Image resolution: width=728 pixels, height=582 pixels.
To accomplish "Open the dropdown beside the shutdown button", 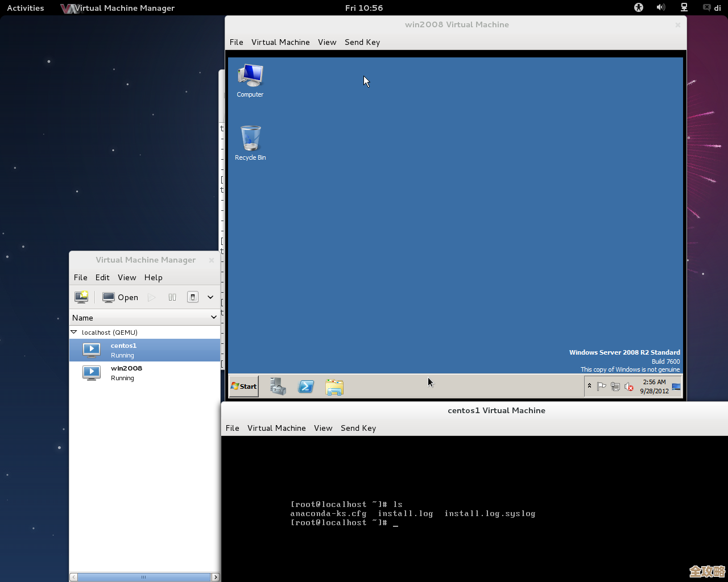I will (x=209, y=297).
